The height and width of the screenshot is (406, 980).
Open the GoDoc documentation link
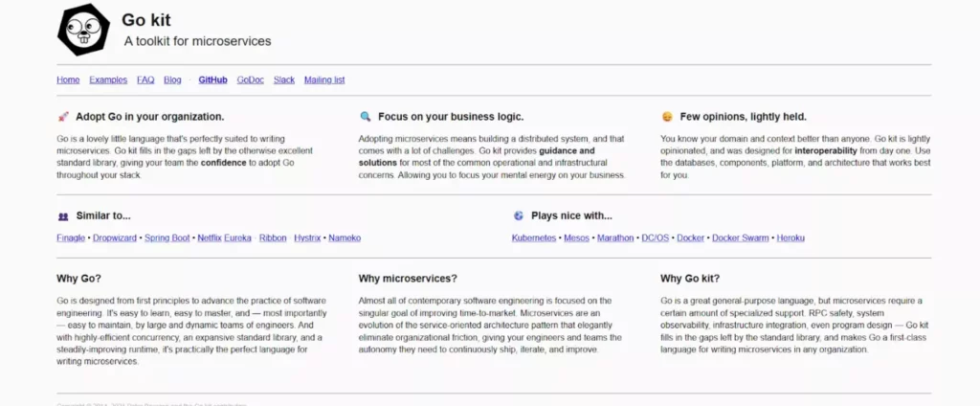(250, 80)
